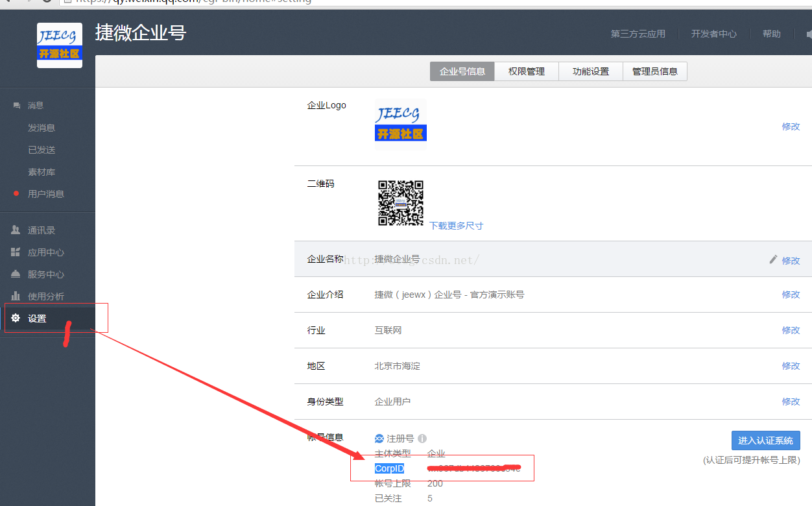
Task: Click the info icon next to 注册号
Action: coord(422,439)
